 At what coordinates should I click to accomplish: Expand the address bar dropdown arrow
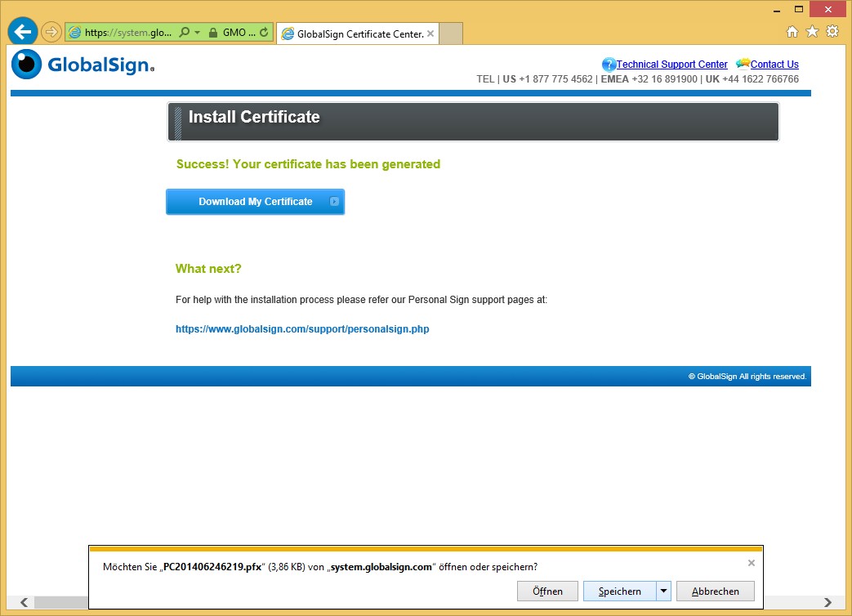pyautogui.click(x=197, y=33)
